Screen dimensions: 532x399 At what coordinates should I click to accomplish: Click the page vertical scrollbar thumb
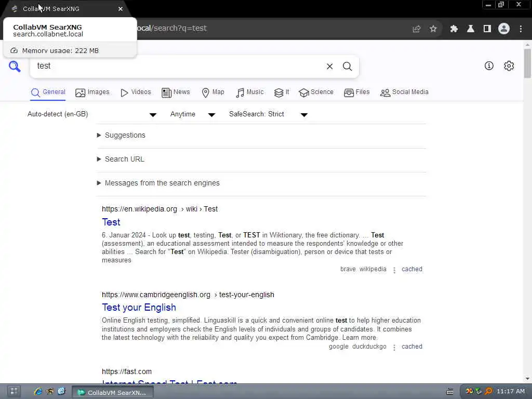(x=527, y=63)
